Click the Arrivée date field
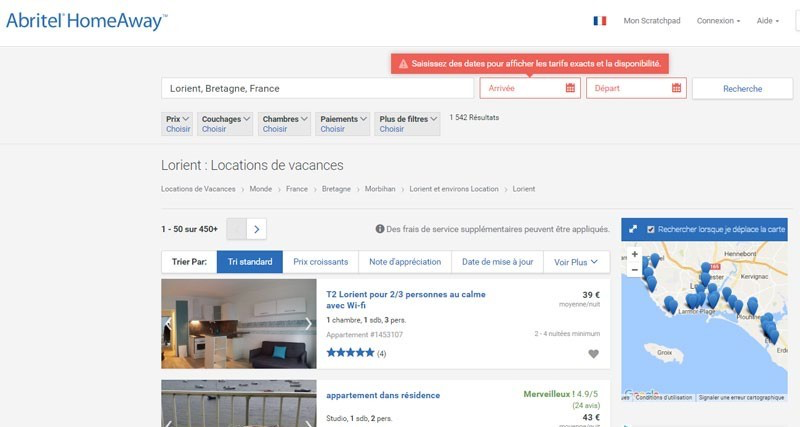This screenshot has height=427, width=800. coord(530,88)
